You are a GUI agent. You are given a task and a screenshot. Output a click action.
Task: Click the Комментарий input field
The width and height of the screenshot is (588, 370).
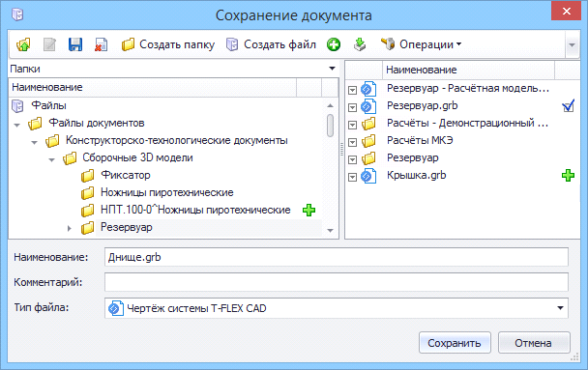pos(337,282)
